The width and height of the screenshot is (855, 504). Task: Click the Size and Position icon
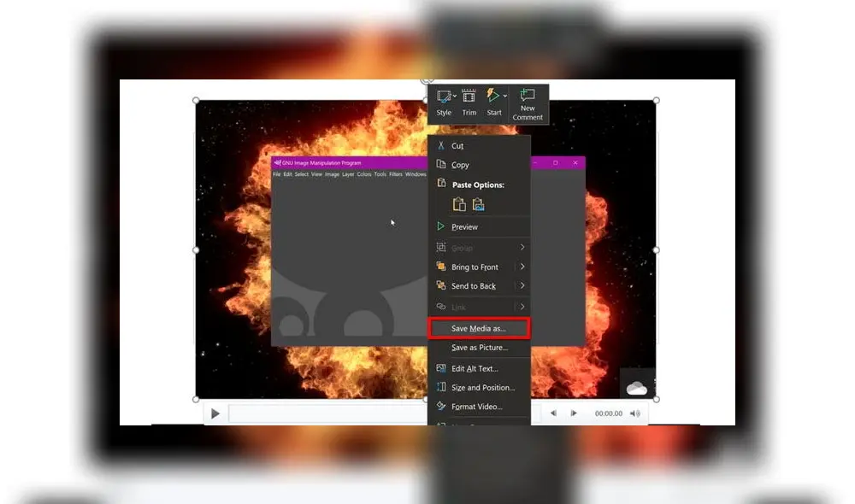(x=439, y=387)
